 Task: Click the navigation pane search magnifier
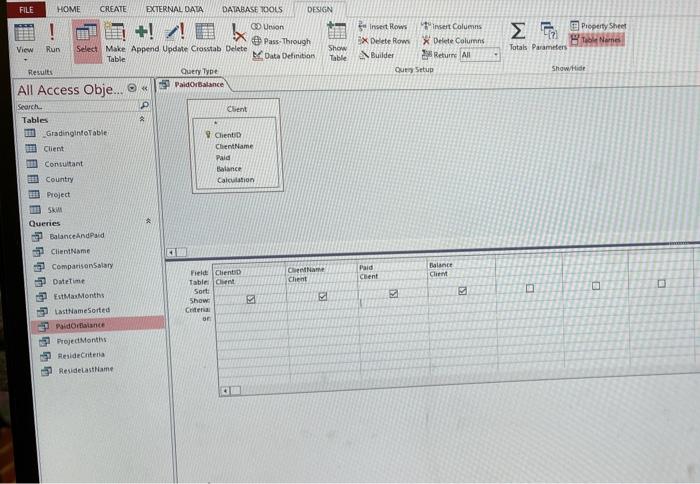pyautogui.click(x=145, y=105)
